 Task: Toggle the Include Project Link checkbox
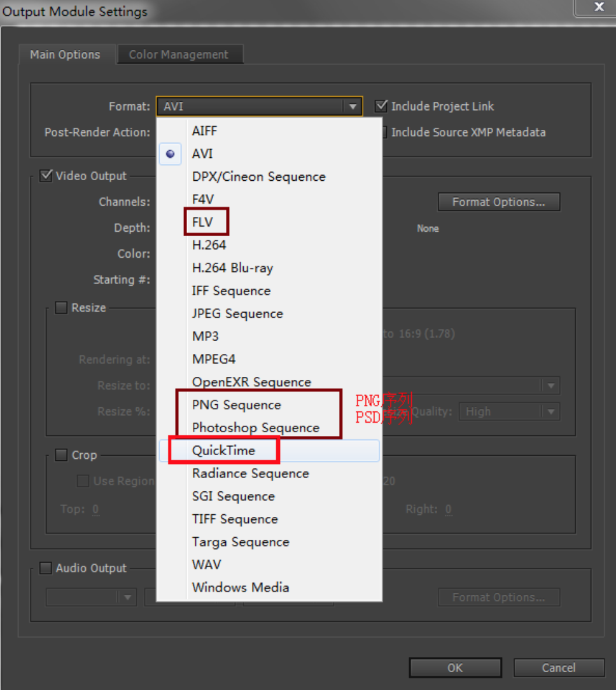(x=382, y=106)
